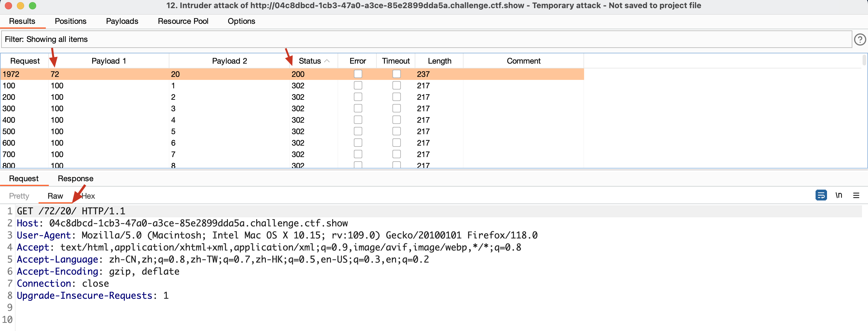Open the Options tab

click(x=241, y=21)
